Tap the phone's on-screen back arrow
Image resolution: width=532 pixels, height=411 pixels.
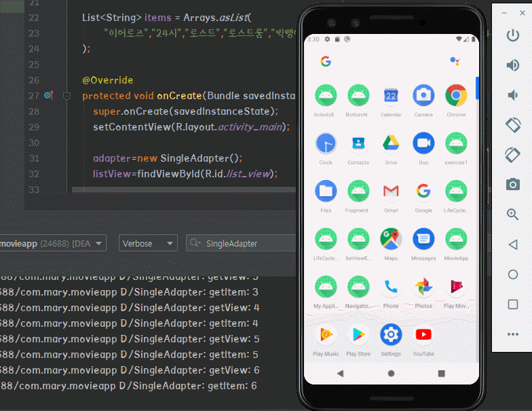coord(341,374)
